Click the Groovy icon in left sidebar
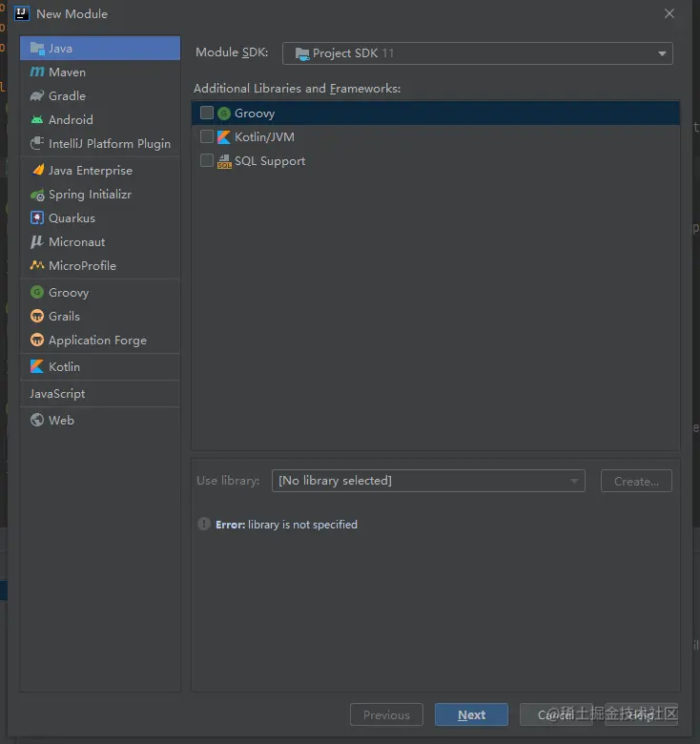The height and width of the screenshot is (744, 700). [37, 292]
